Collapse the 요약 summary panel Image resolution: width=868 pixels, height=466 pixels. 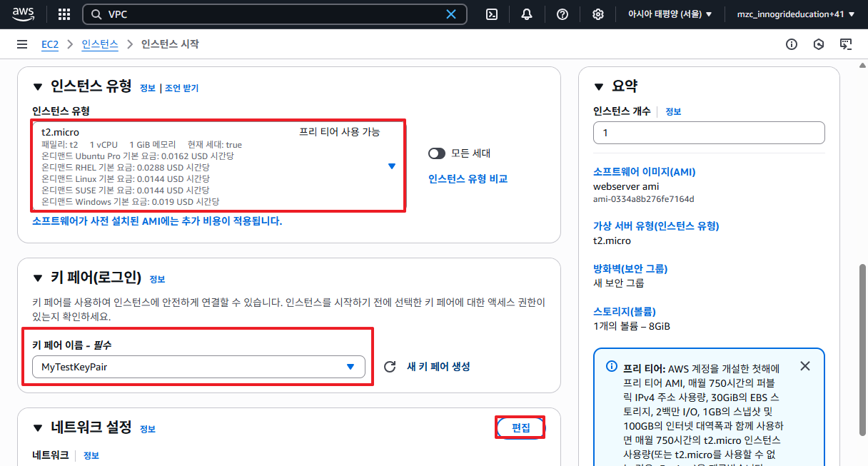(x=599, y=87)
